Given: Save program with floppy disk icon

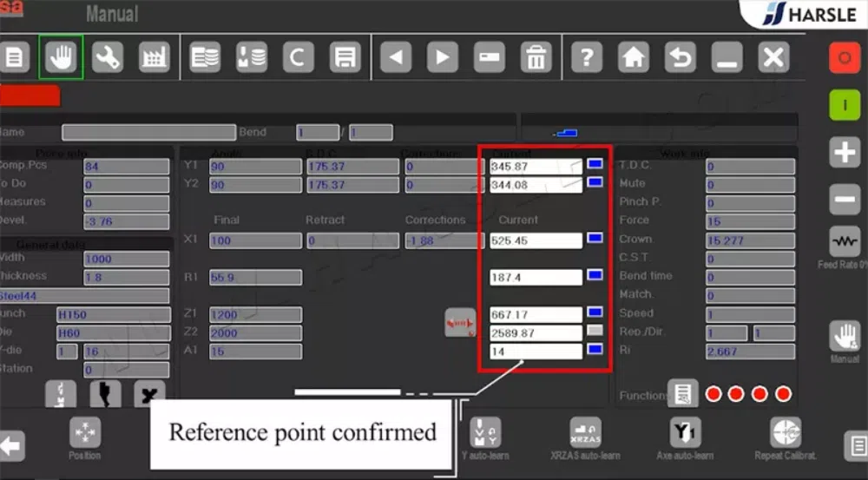Looking at the screenshot, I should 345,57.
